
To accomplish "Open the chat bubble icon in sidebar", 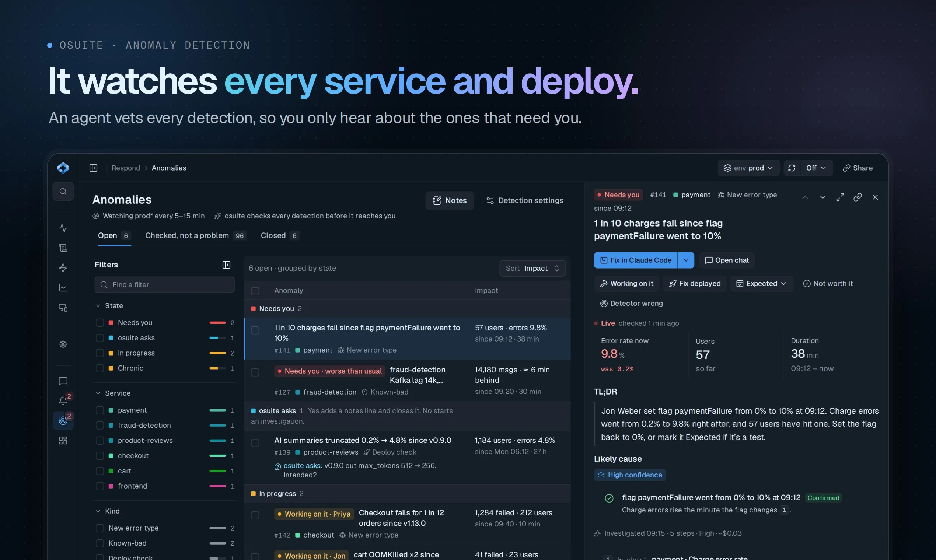I will tap(63, 381).
